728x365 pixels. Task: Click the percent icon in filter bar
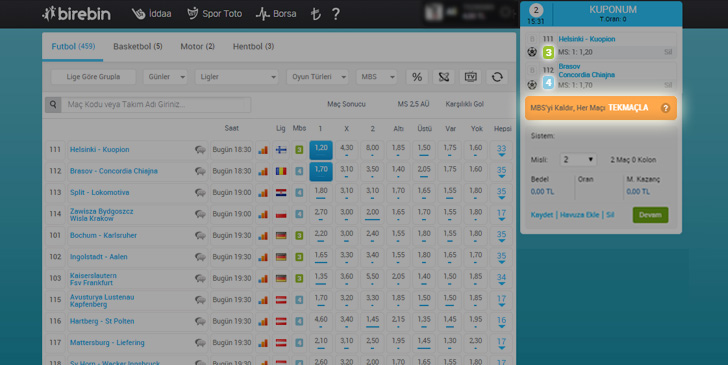click(x=417, y=77)
